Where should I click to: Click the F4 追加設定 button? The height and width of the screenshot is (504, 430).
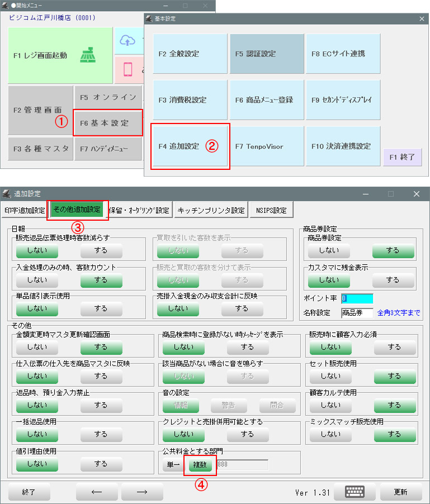tap(190, 146)
